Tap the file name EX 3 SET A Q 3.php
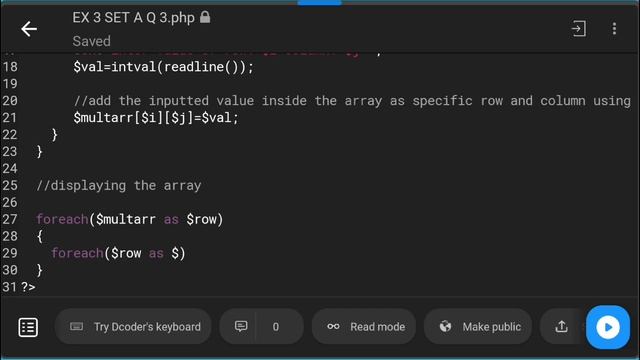Screen dimensions: 640x360 point(133,18)
